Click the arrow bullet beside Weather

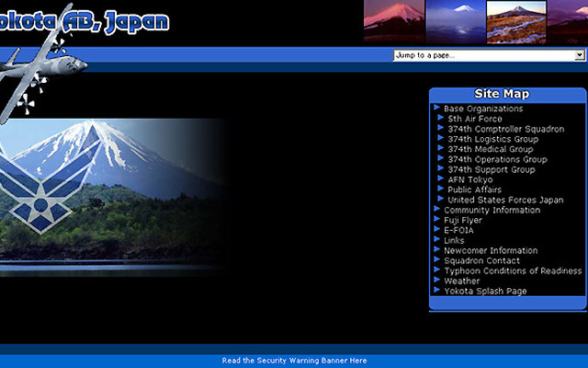click(x=437, y=280)
